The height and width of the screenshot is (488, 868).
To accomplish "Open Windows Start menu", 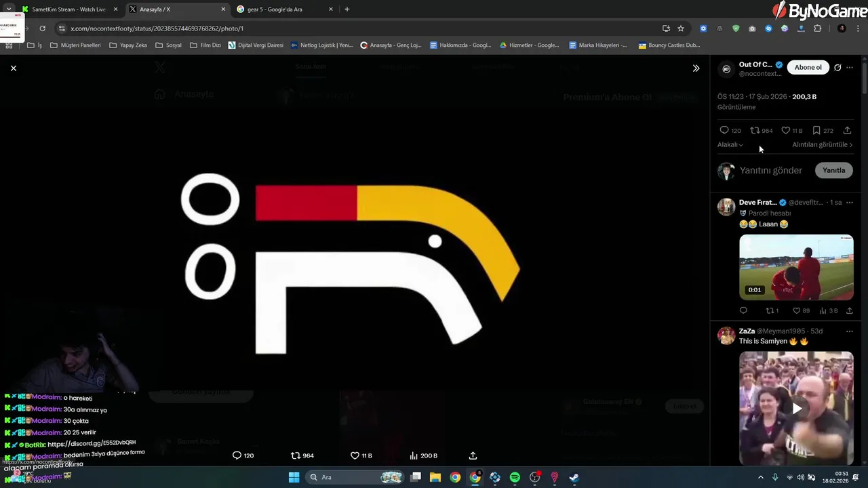I will coord(294,477).
